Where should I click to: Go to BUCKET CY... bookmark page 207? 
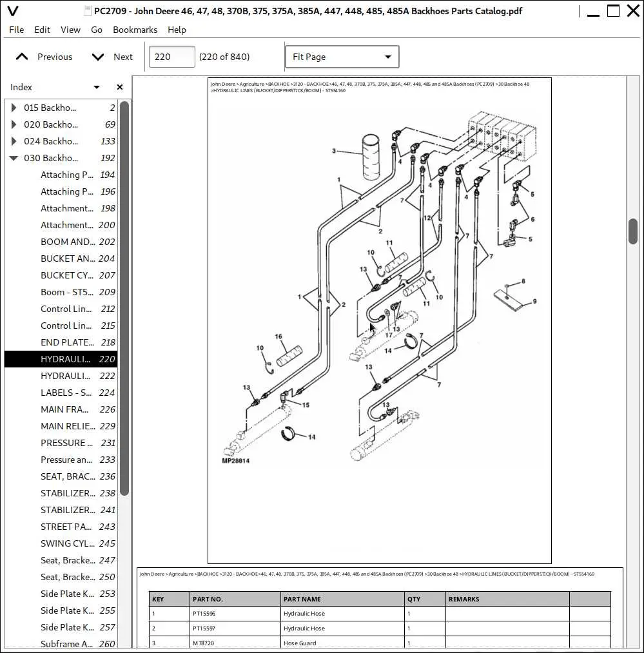click(61, 275)
